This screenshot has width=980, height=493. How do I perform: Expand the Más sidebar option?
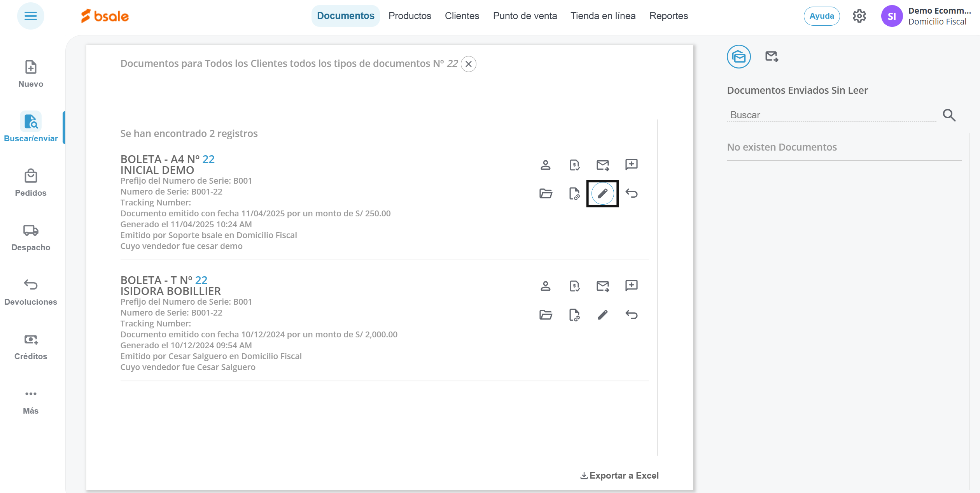[x=30, y=401]
